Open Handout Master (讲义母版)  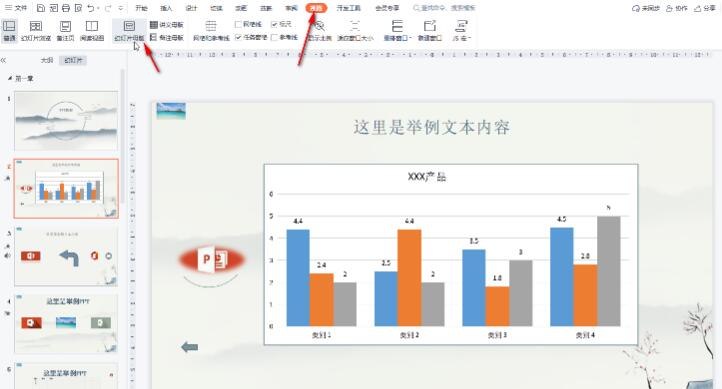(167, 24)
